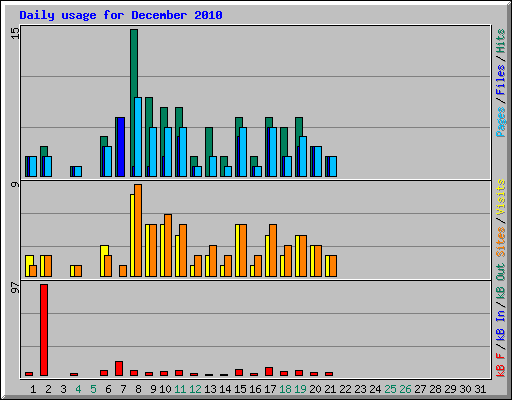Select the dark blue Files bar for day 7

pos(121,147)
